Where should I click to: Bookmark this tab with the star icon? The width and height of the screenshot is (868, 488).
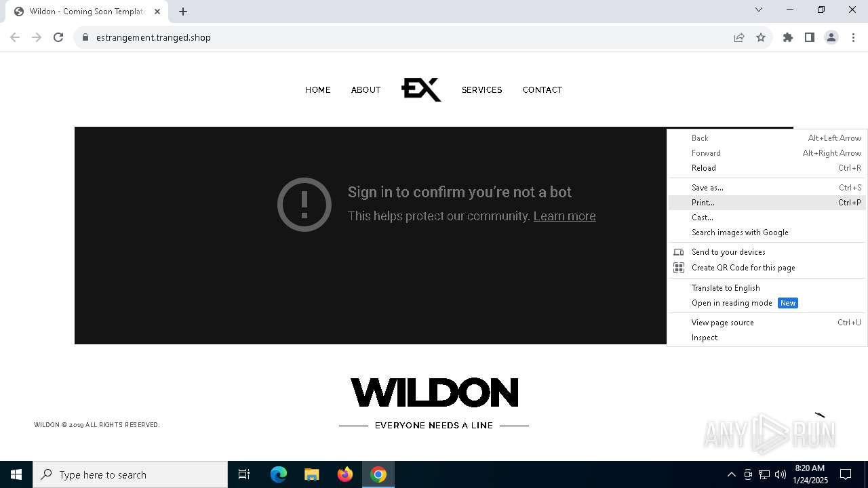pos(761,37)
